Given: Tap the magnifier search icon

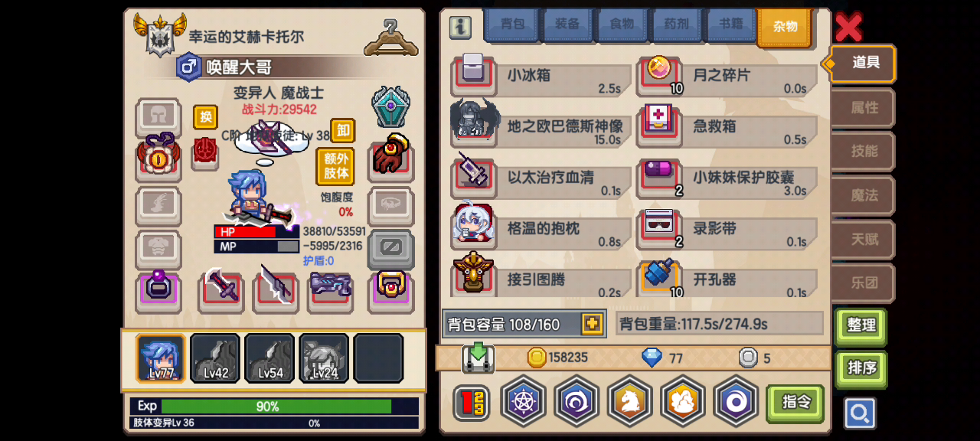Looking at the screenshot, I should tap(860, 413).
